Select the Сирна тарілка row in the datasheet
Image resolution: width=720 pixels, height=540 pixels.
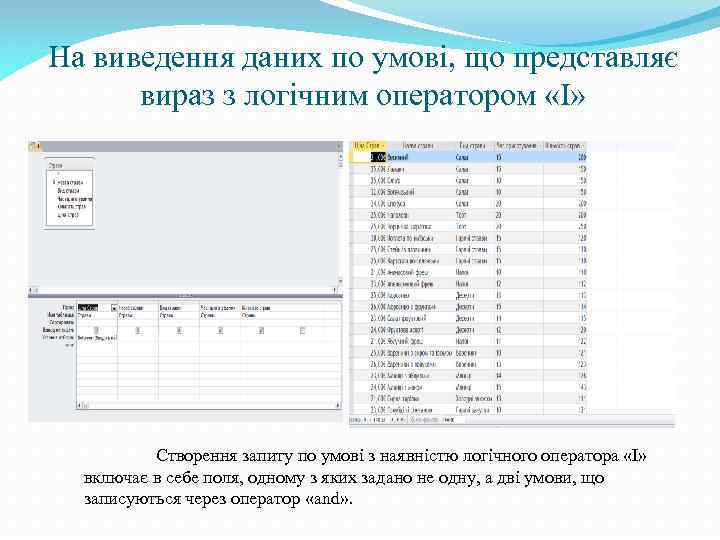(468, 399)
